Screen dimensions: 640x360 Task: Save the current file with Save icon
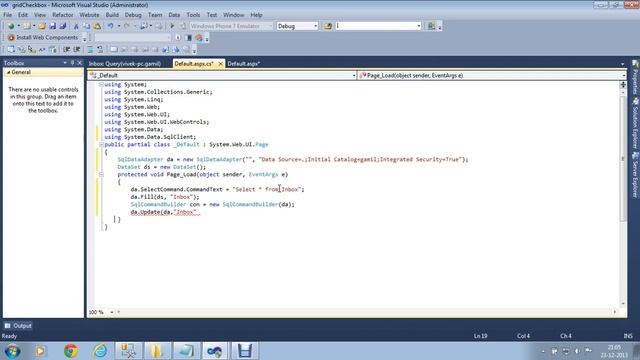[53, 26]
